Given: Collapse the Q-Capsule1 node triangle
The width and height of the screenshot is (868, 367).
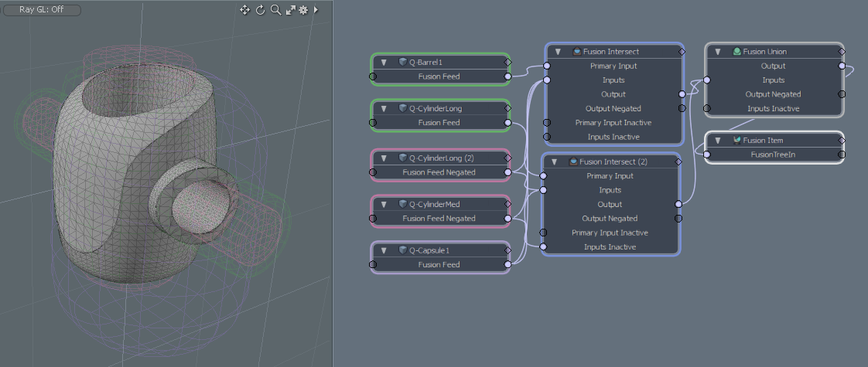Looking at the screenshot, I should click(383, 250).
